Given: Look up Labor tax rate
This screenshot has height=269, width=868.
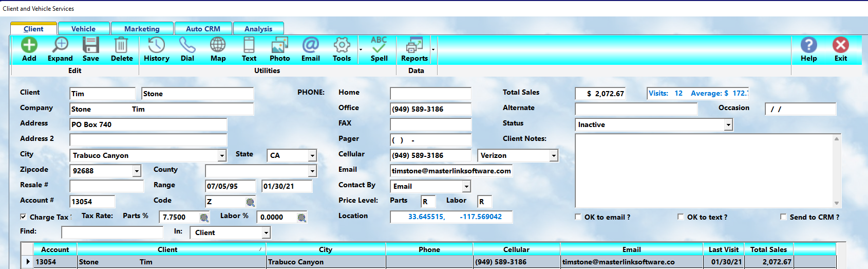Looking at the screenshot, I should tap(301, 218).
